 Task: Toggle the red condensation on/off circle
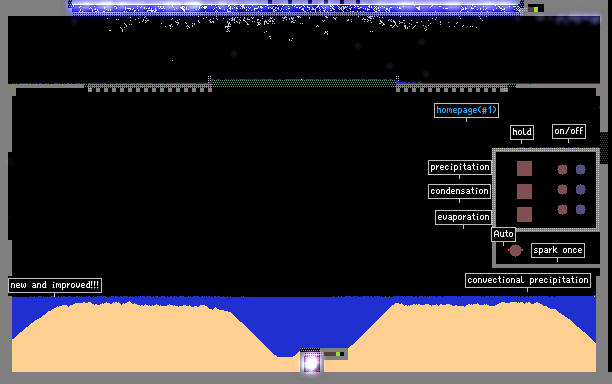pos(562,190)
